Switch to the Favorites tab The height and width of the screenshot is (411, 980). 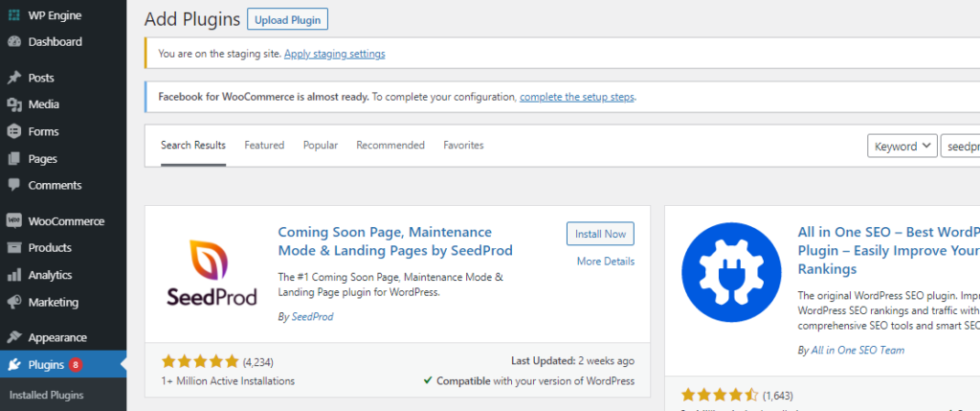(x=464, y=145)
